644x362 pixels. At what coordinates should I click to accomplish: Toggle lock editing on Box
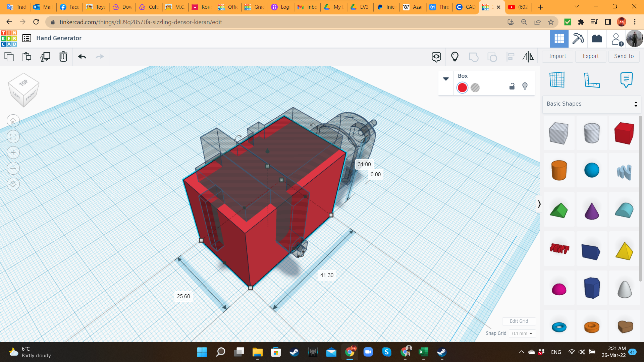point(512,86)
